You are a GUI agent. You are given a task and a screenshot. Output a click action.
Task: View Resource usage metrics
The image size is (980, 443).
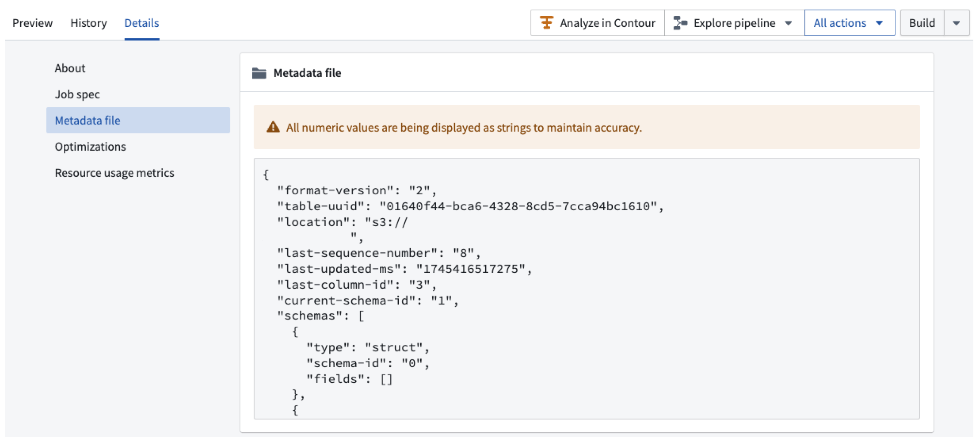115,173
